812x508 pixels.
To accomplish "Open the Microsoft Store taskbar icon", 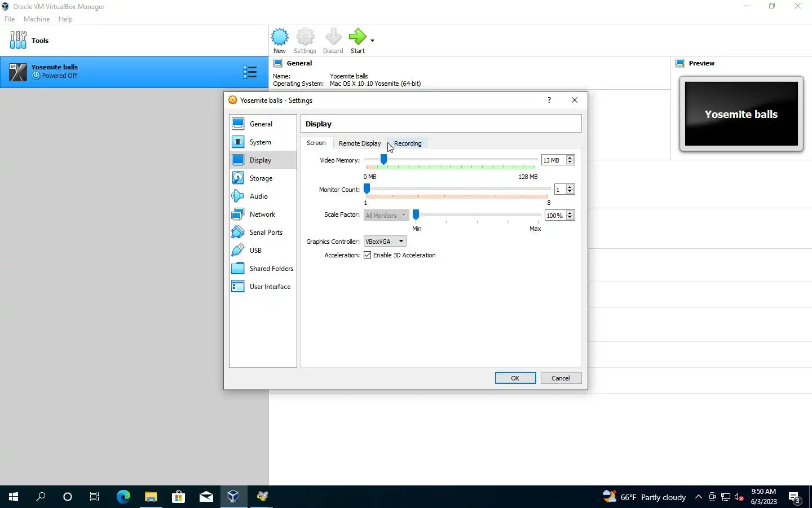I will click(x=178, y=497).
